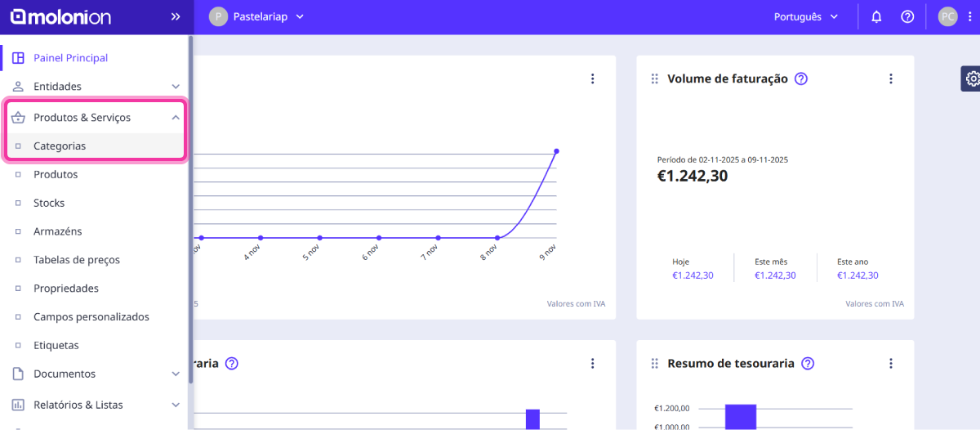Open the settings gear on right edge
The image size is (980, 430).
972,78
